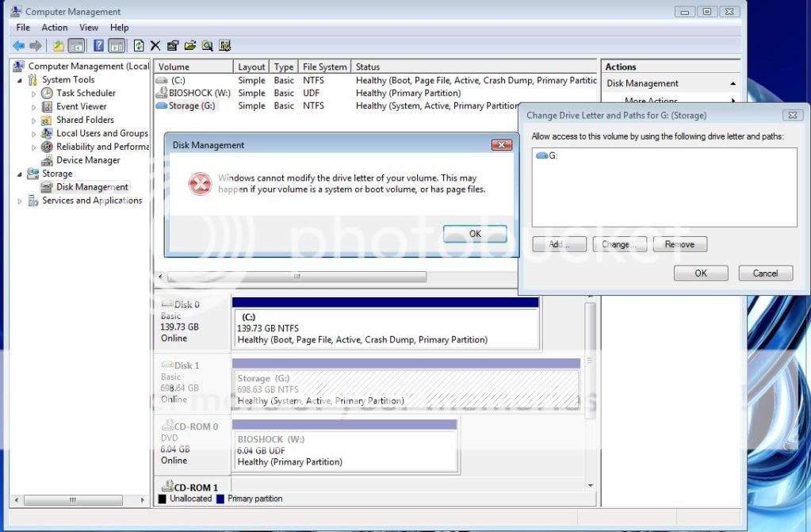This screenshot has width=811, height=532.
Task: Click the black X delete toolbar icon
Action: (x=155, y=46)
